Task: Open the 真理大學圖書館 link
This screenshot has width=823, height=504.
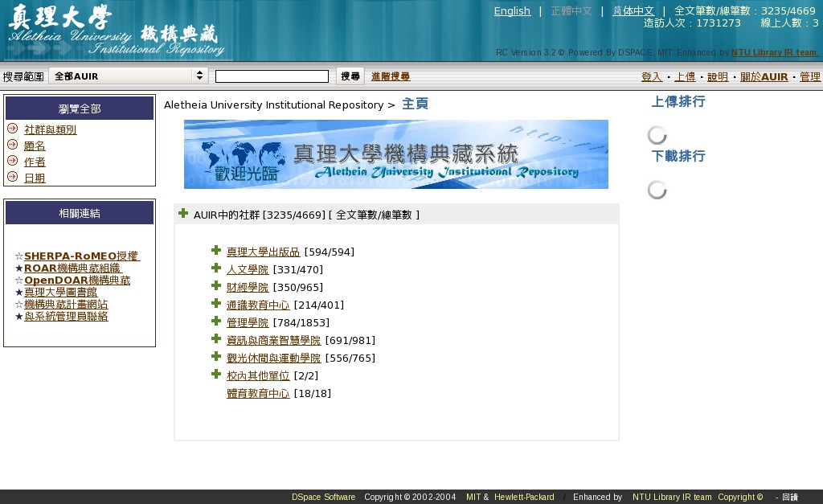Action: click(x=61, y=292)
